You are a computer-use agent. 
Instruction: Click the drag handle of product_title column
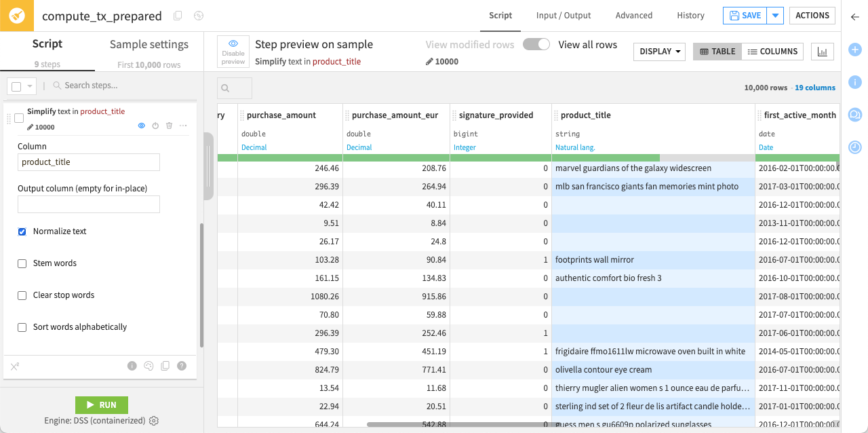555,115
